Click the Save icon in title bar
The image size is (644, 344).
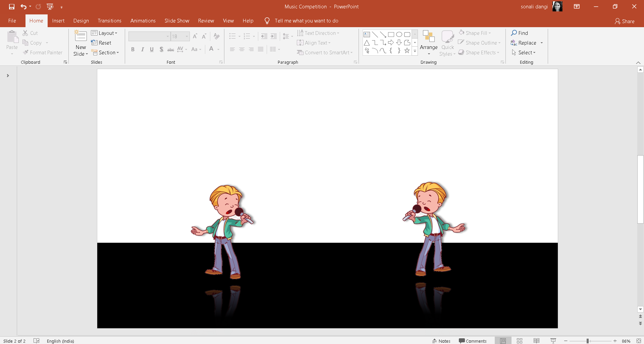(x=12, y=7)
